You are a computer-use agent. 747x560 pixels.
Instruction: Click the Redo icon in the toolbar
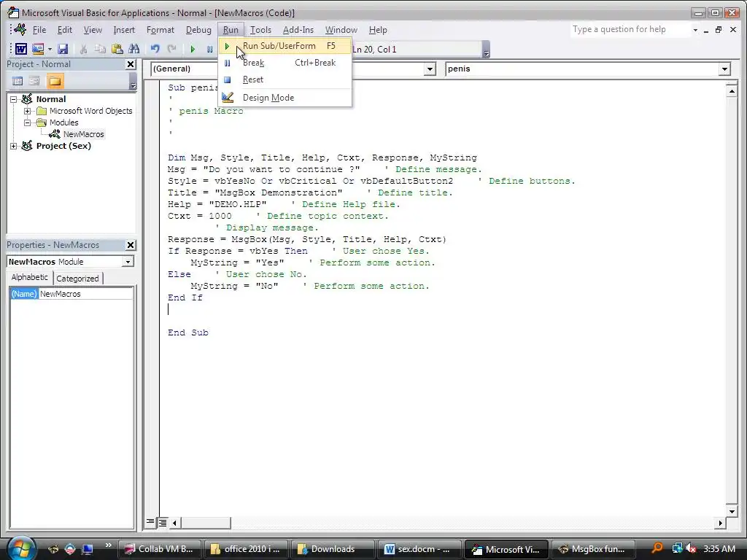coord(171,49)
